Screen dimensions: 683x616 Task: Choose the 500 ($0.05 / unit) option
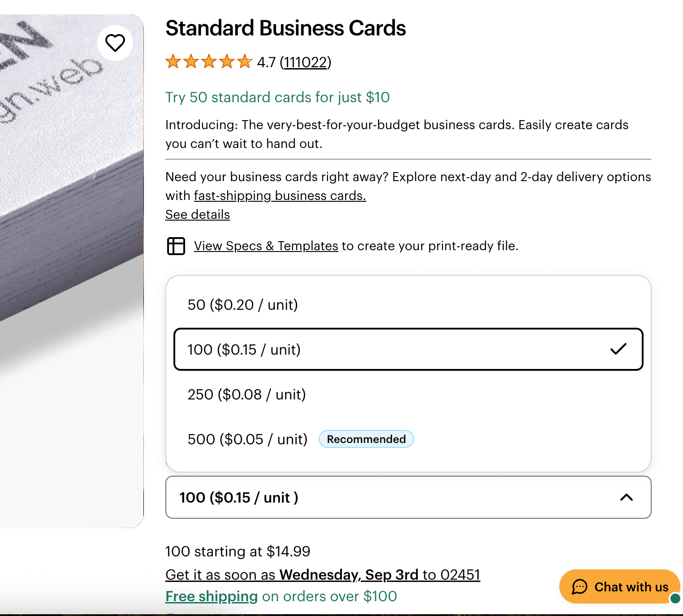pos(247,439)
